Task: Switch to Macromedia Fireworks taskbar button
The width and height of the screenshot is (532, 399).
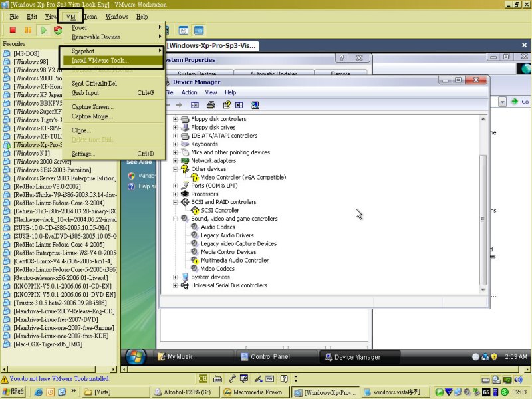Action: point(255,392)
